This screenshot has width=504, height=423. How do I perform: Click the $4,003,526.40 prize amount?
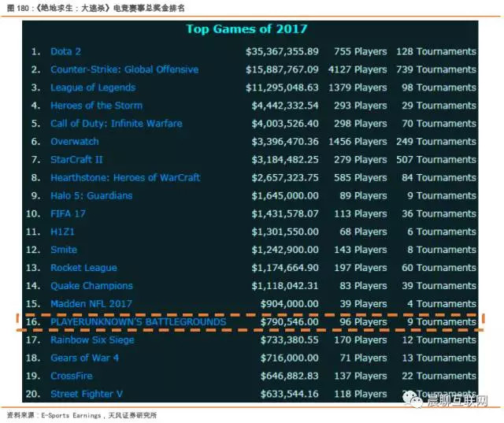point(285,124)
